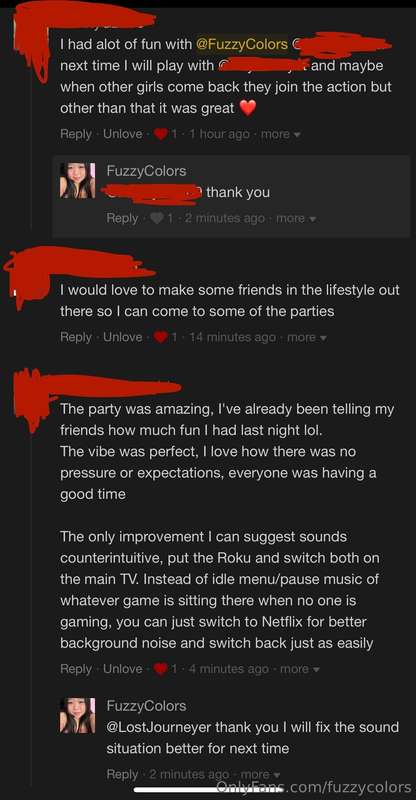Expand the more menu on the first comment
The width and height of the screenshot is (416, 800).
[x=280, y=135]
